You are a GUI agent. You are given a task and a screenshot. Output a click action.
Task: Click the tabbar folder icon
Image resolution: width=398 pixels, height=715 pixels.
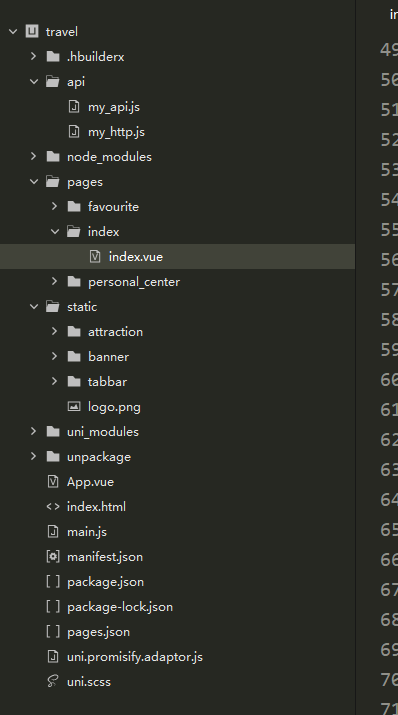[74, 382]
